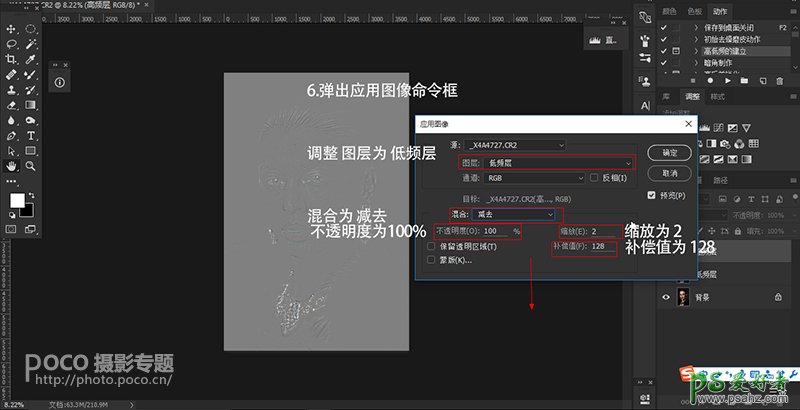Switch to the 颜色 (Color) tab
This screenshot has height=410, width=800.
coord(669,11)
